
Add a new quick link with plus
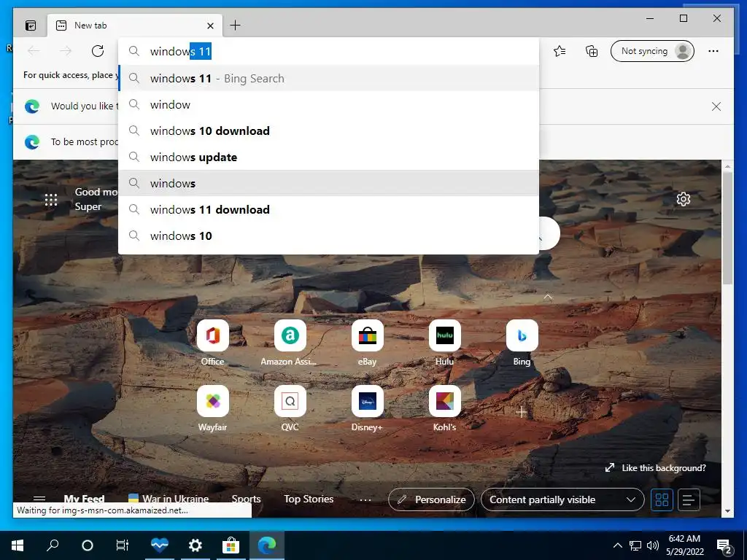coord(522,412)
